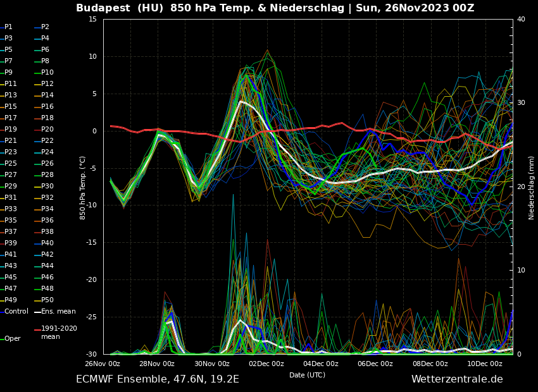Select the P38 legend label

point(47,232)
